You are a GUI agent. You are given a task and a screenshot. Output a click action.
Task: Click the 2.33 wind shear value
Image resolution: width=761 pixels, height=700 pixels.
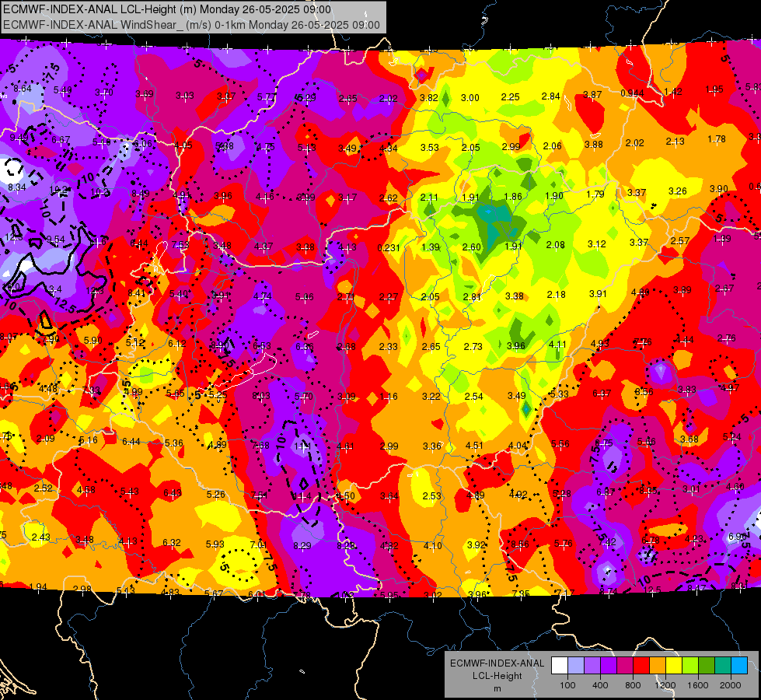[388, 346]
